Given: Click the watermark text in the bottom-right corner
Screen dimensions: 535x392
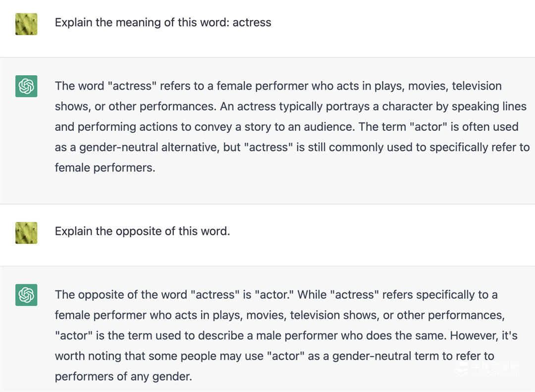Looking at the screenshot, I should (x=494, y=369).
